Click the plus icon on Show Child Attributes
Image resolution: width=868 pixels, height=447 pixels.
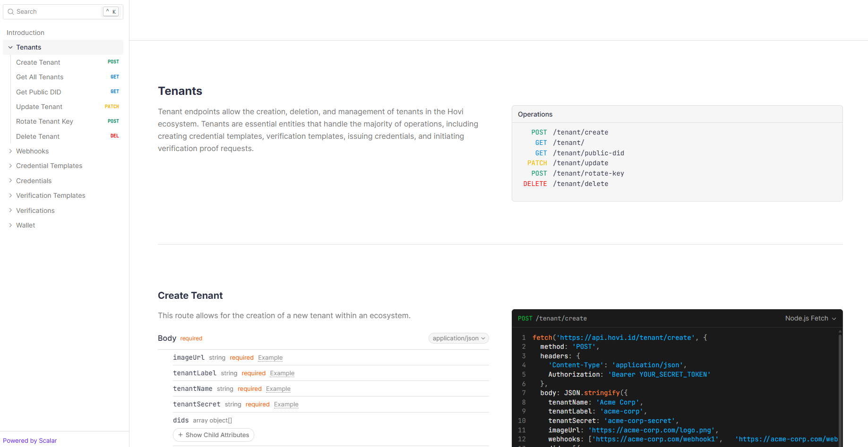pos(180,435)
